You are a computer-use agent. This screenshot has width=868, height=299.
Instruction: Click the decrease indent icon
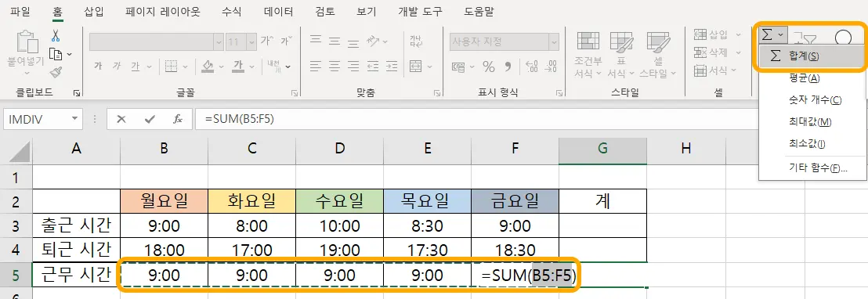(373, 67)
